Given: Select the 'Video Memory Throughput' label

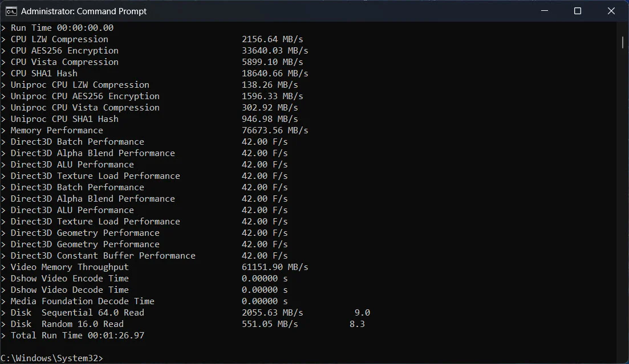Looking at the screenshot, I should click(70, 267).
